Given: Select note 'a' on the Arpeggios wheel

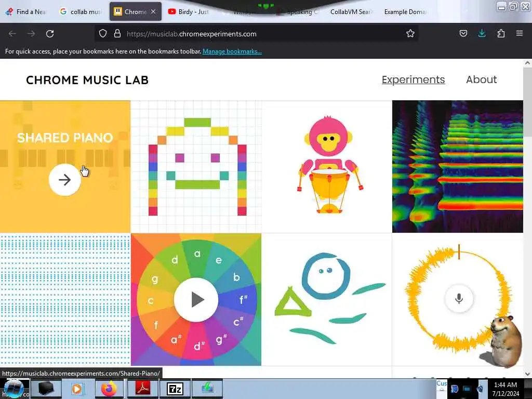Looking at the screenshot, I should 197,254.
